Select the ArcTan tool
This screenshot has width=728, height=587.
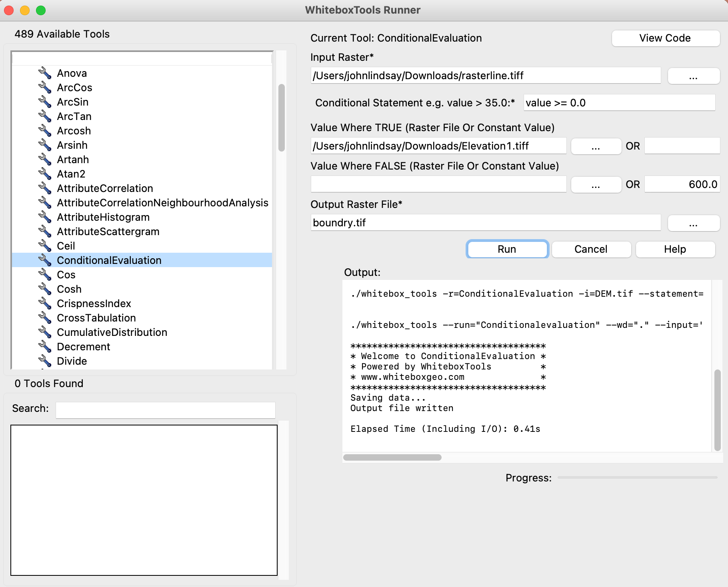point(74,116)
